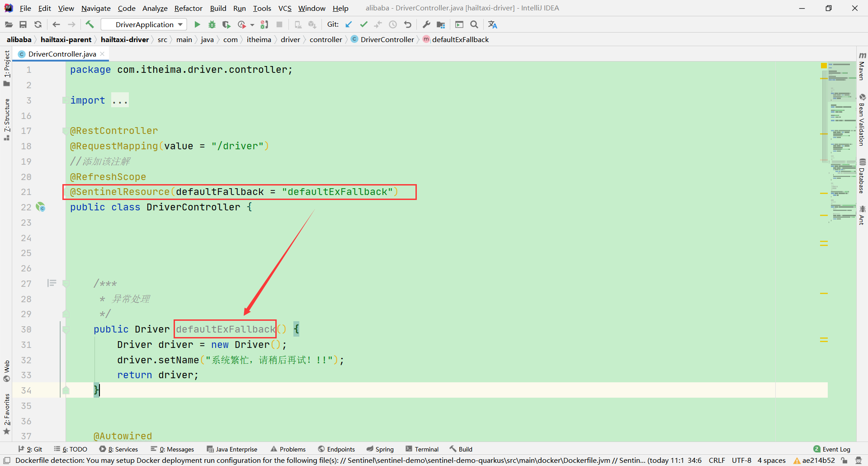868x466 pixels.
Task: Click the Search Everywhere magnifier icon
Action: click(x=474, y=24)
